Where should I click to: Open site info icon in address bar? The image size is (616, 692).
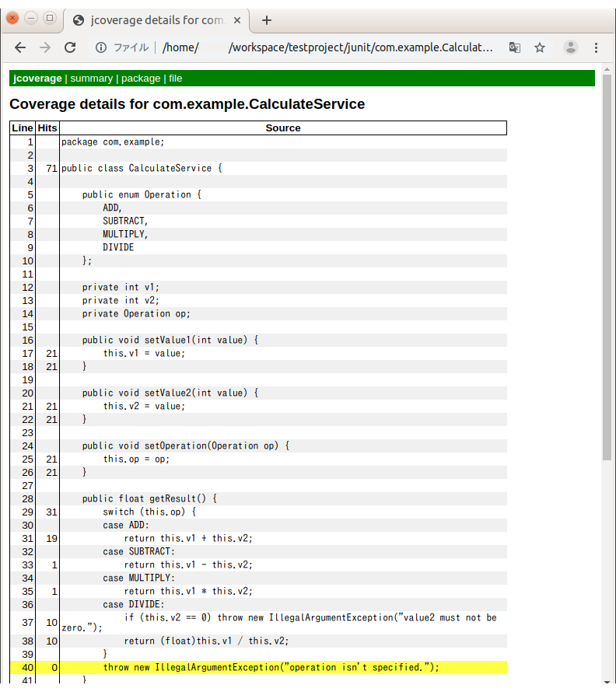tap(101, 47)
